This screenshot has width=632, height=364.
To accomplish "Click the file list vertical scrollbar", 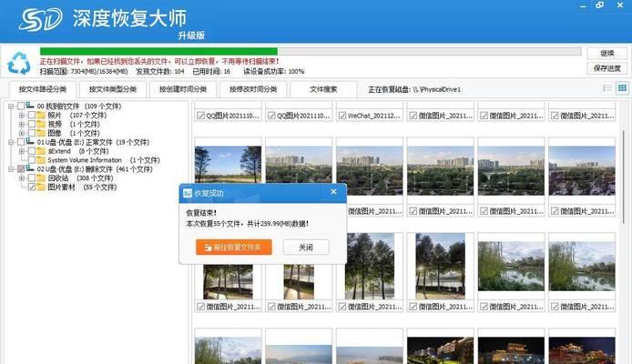I will (x=624, y=177).
